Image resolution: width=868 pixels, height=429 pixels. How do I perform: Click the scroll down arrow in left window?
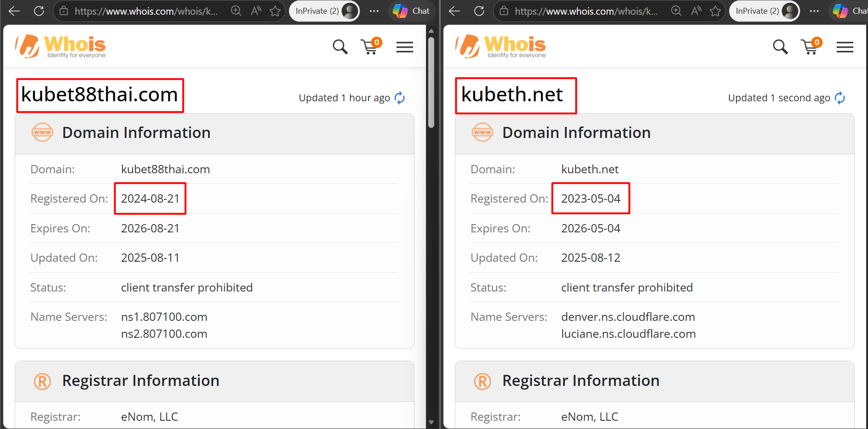[x=431, y=423]
